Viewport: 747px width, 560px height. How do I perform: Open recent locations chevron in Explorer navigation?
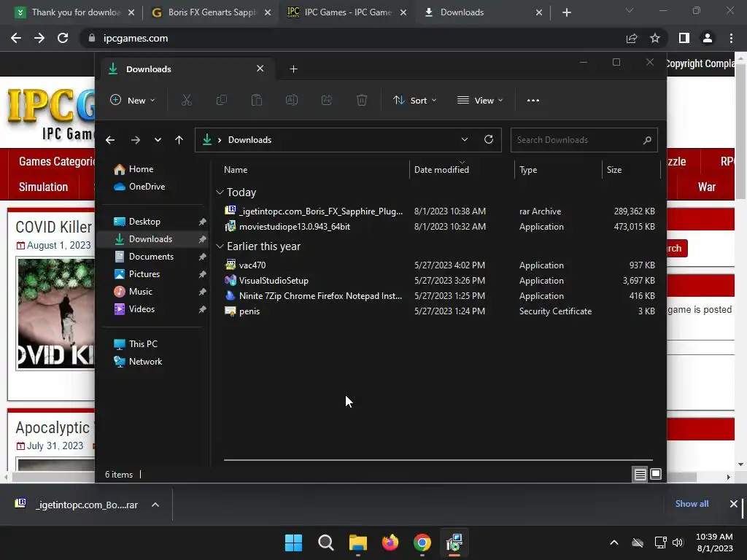(x=158, y=140)
